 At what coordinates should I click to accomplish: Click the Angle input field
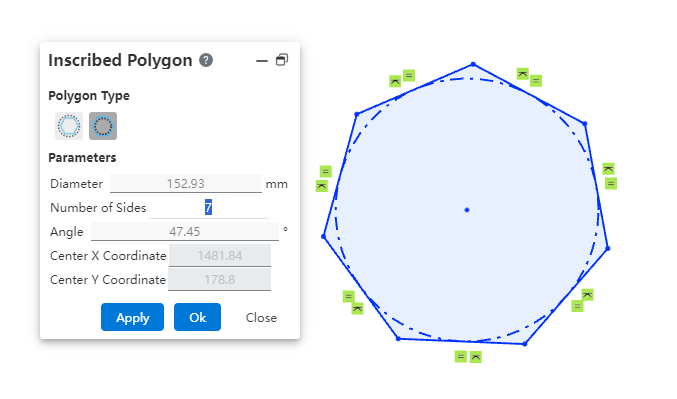click(184, 231)
